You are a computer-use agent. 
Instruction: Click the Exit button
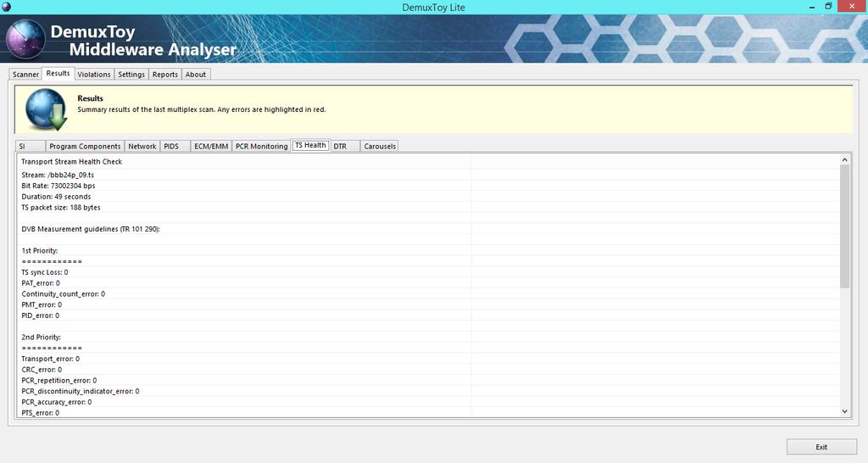[x=821, y=447]
